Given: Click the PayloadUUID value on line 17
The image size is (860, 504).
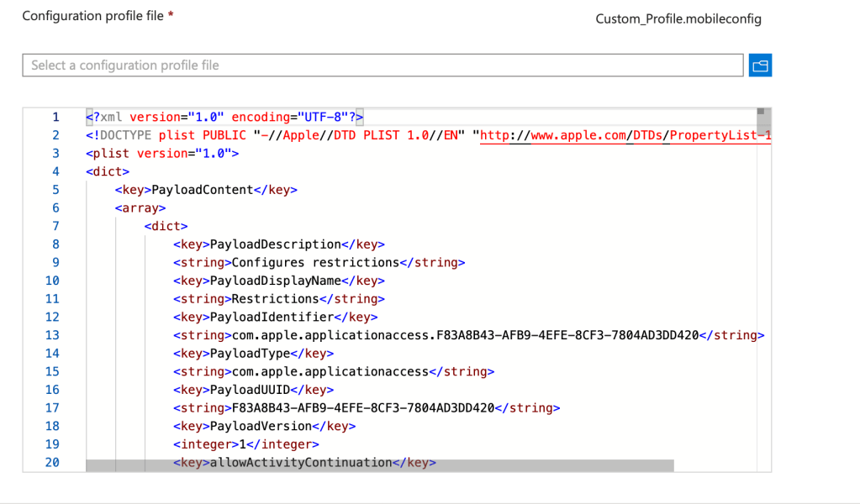Looking at the screenshot, I should point(362,408).
